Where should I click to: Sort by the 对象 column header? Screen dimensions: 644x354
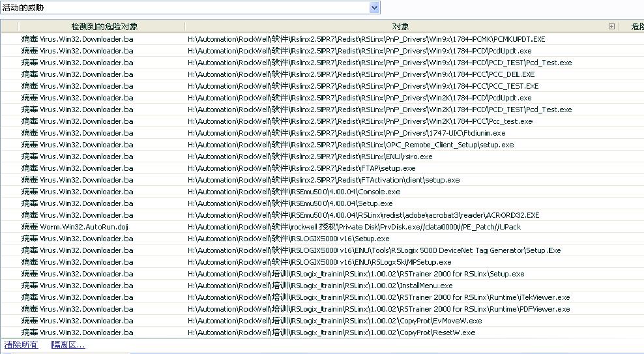[x=400, y=27]
